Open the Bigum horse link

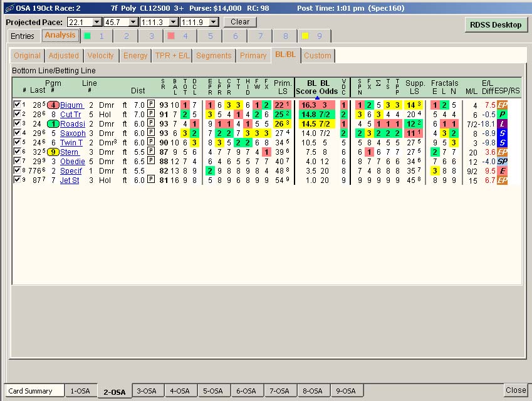(x=71, y=105)
